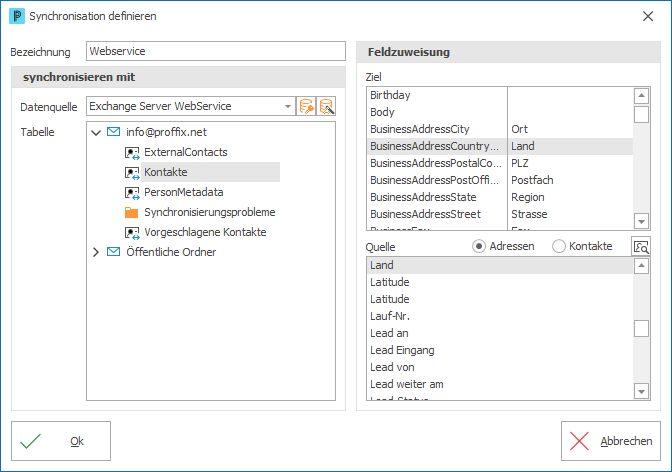Click the Öffentliche Ordner envelope icon

(113, 252)
